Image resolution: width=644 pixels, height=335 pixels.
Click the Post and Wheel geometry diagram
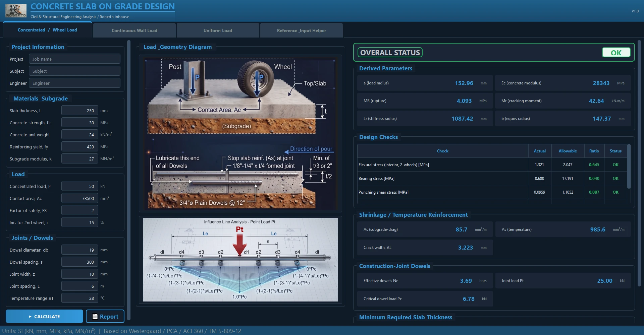240,96
